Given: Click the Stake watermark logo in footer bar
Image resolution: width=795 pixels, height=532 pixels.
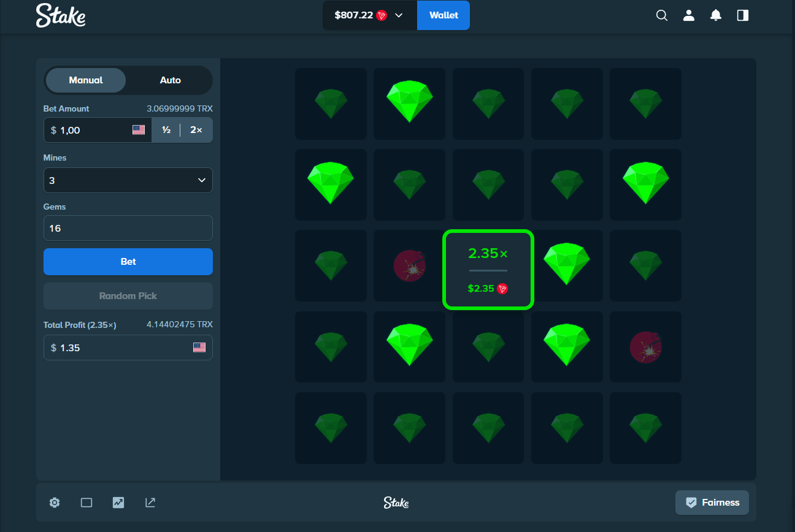Looking at the screenshot, I should coord(396,503).
